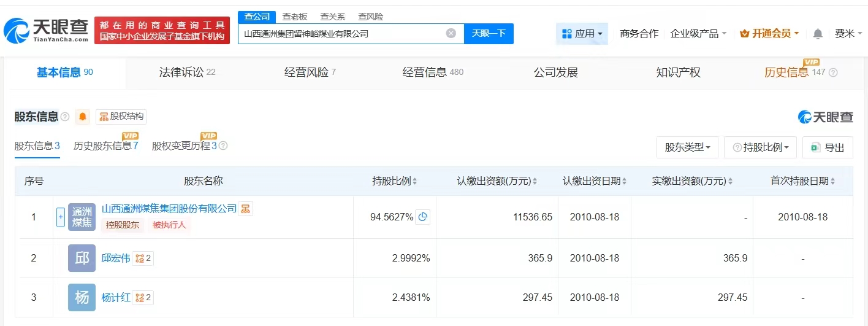Sort by 实缴出资额(万元) column

pyautogui.click(x=693, y=181)
